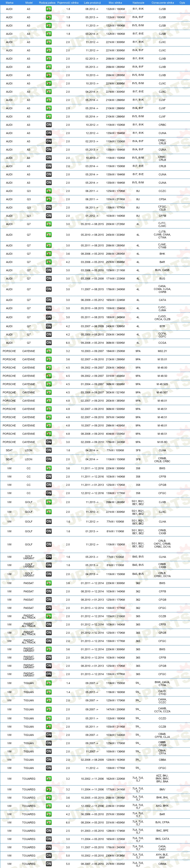Click the Opis column header
The image size is (190, 868).
(182, 3)
